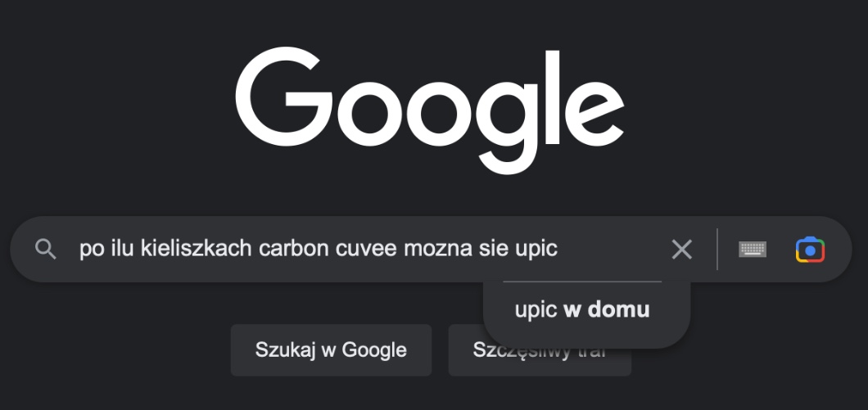
Task: Click the word "sie" in the query
Action: (493, 249)
